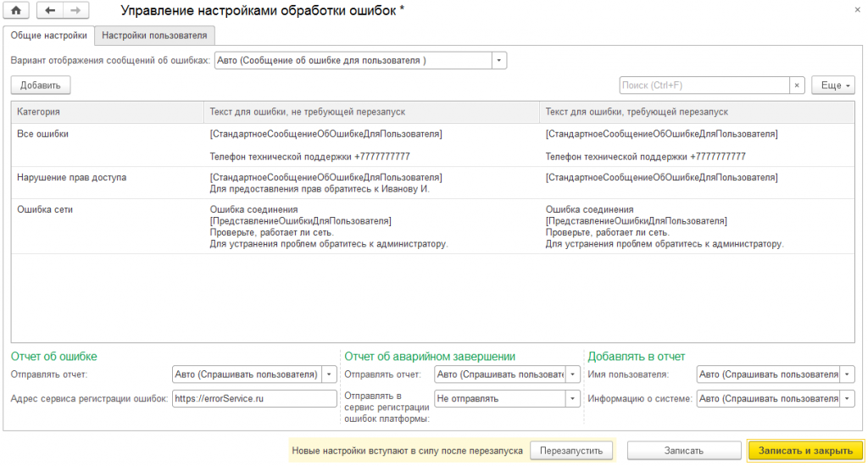This screenshot has height=466, width=868.
Task: Clear the search field with X
Action: tap(797, 86)
